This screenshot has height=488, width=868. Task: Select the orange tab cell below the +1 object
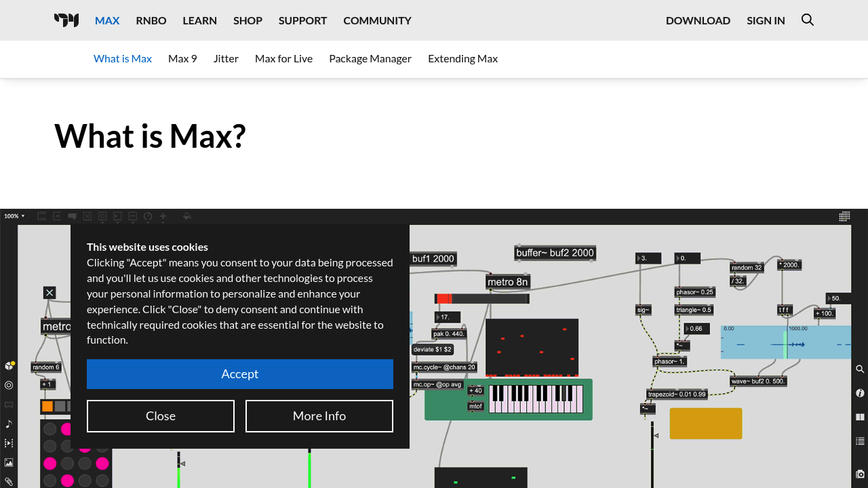(47, 407)
